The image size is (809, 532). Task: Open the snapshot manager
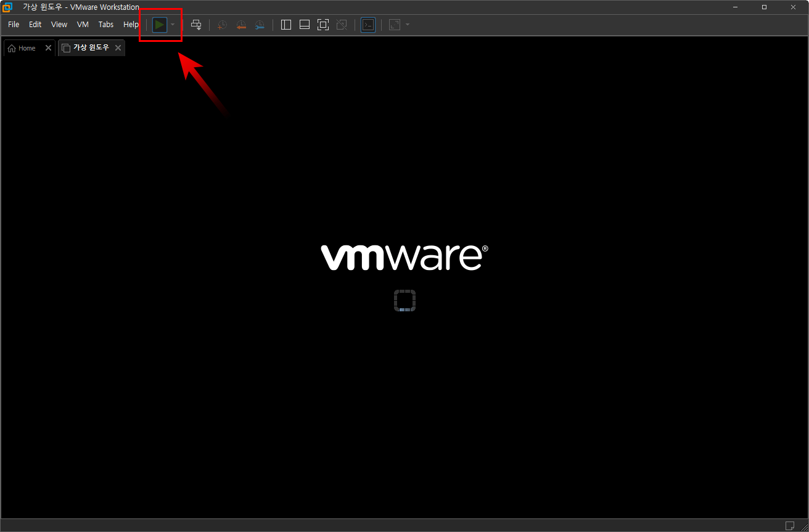point(260,25)
